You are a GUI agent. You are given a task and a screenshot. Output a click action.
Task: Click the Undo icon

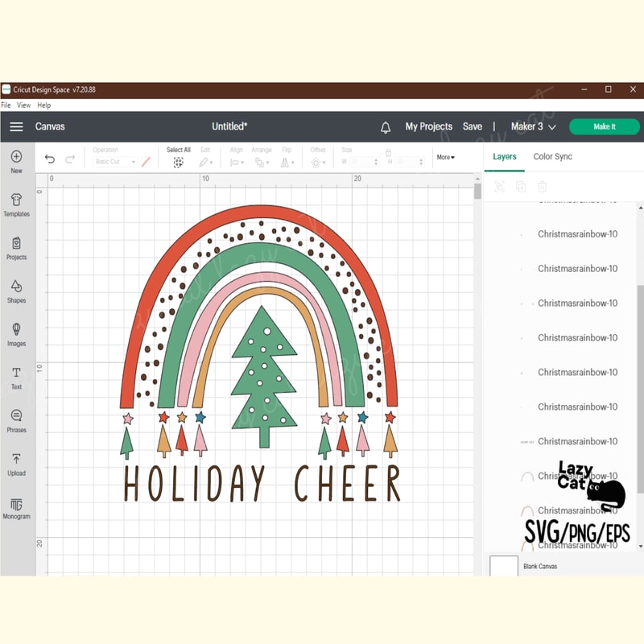click(x=51, y=159)
